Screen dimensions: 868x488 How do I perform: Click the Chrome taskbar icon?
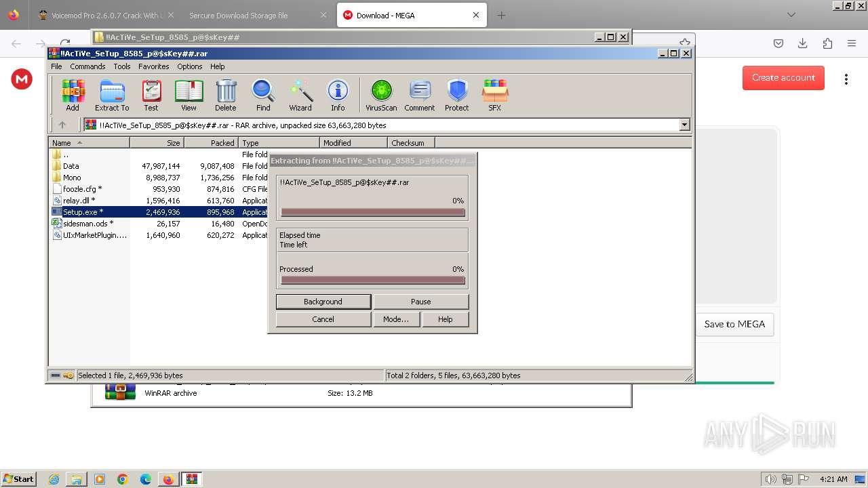pos(123,479)
